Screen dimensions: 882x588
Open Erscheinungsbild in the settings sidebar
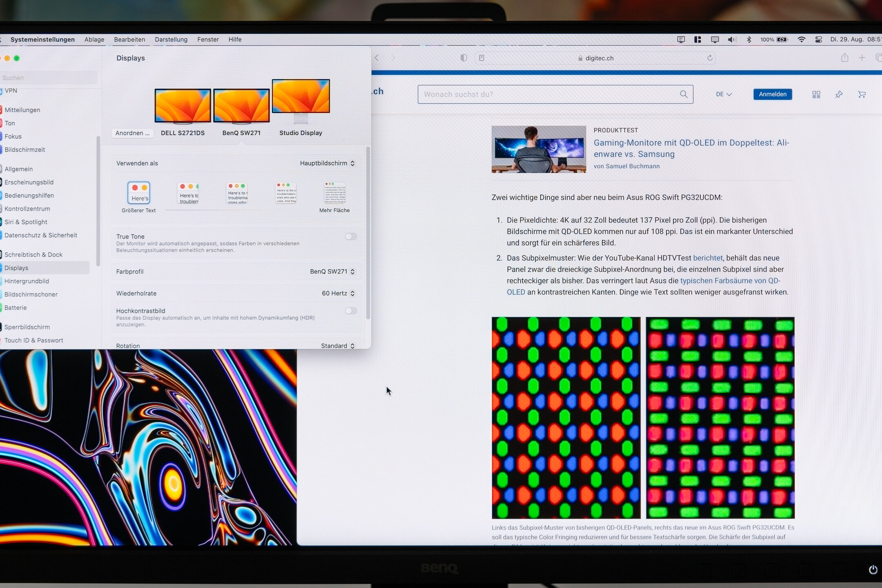[x=29, y=182]
